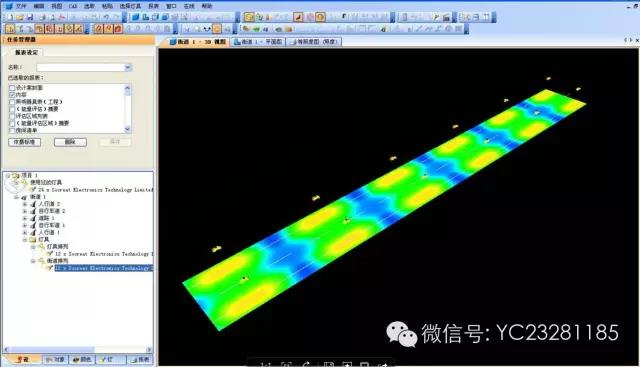Check the first checkbox in the report list
The width and height of the screenshot is (640, 367).
pos(12,88)
